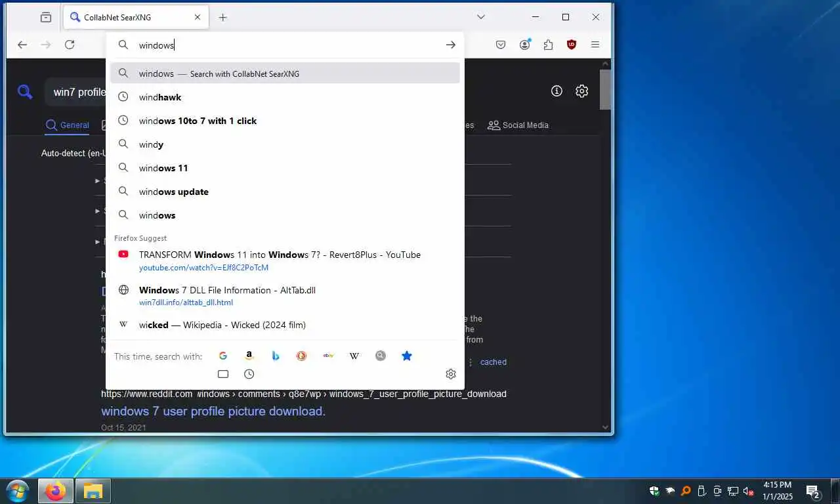Screen dimensions: 840x504
Task: Close the CollabNet SearXNG tab
Action: [198, 18]
